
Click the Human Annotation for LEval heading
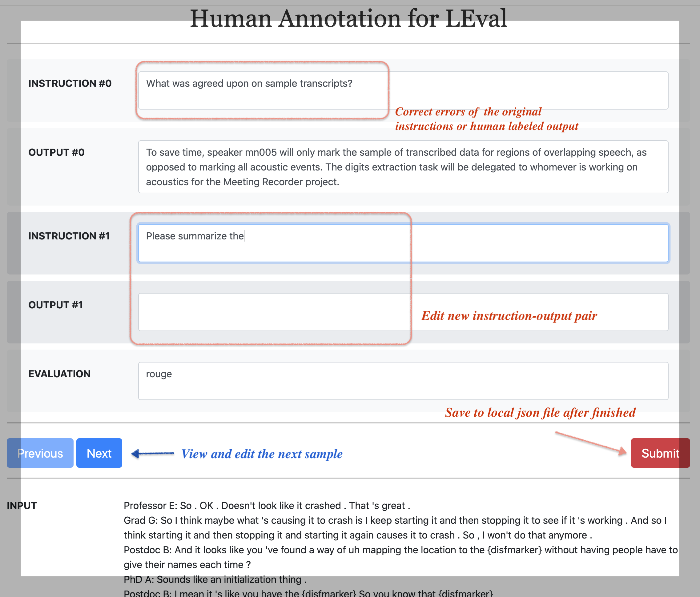point(348,18)
